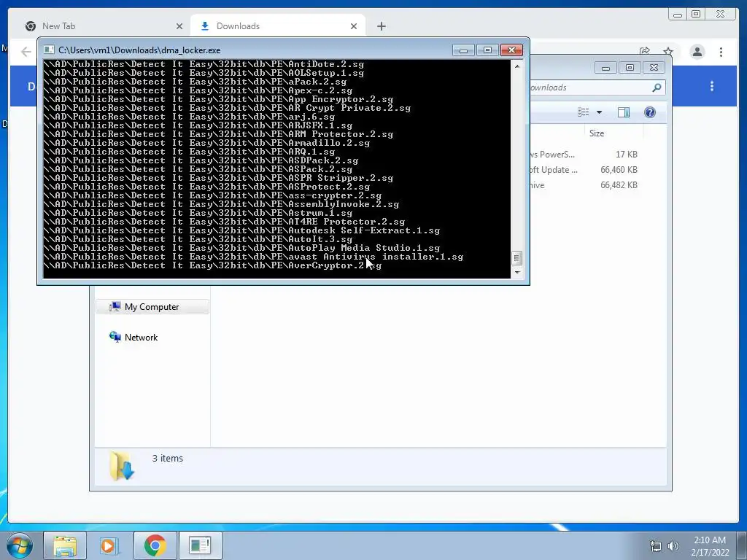The width and height of the screenshot is (747, 560).
Task: Open the view options dropdown arrow in Explorer
Action: coord(600,112)
